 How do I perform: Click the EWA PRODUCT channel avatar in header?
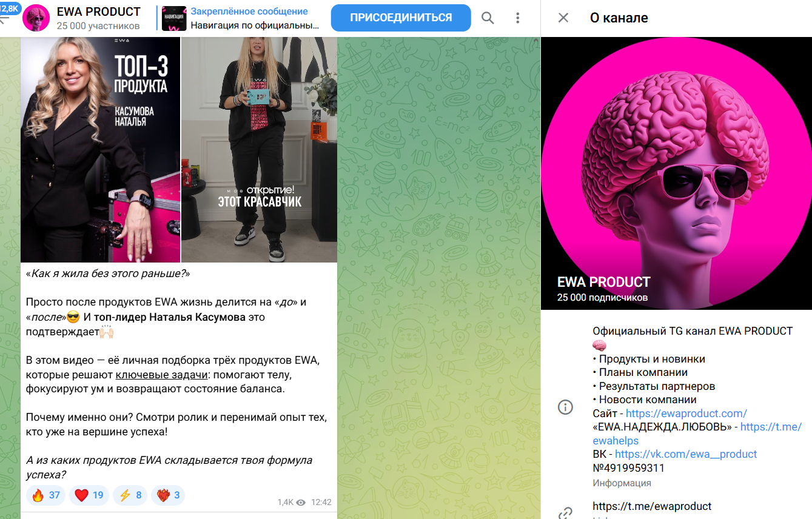point(36,18)
